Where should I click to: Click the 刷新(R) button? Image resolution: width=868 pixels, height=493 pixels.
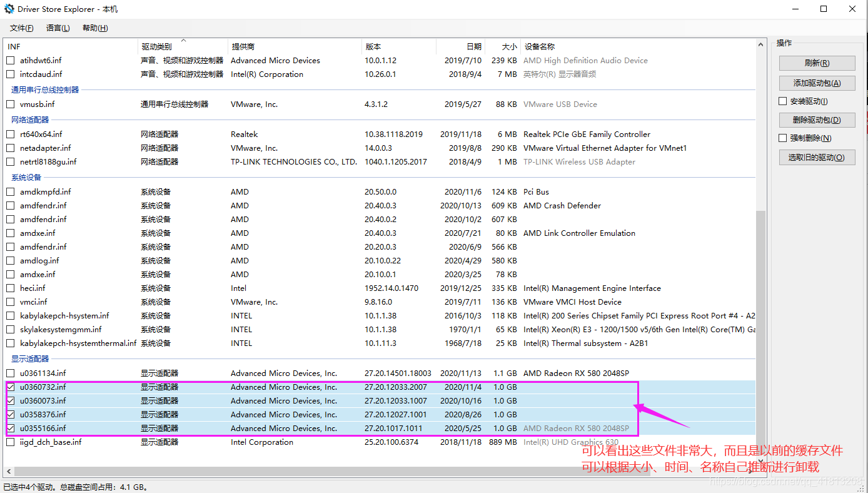point(817,63)
